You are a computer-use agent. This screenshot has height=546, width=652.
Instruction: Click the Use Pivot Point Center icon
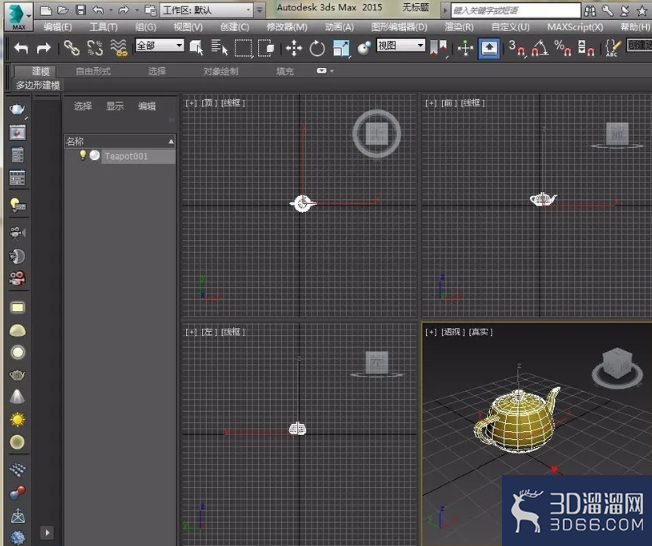(438, 48)
